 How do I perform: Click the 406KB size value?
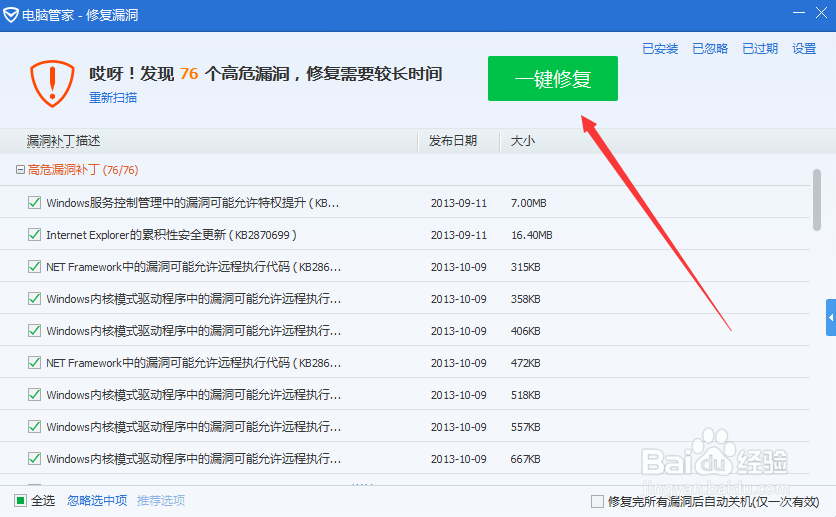(x=525, y=331)
